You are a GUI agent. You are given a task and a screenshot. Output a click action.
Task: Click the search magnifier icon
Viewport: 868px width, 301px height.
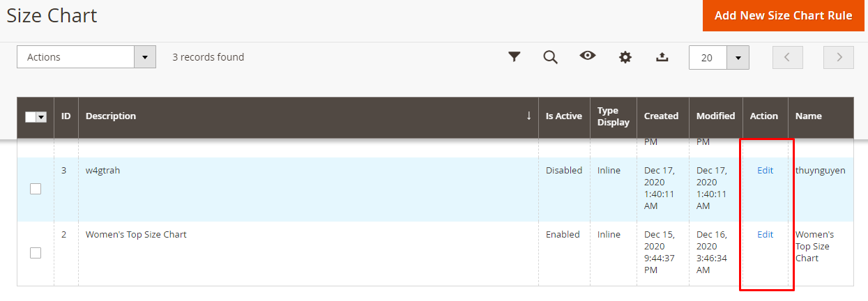[x=551, y=57]
